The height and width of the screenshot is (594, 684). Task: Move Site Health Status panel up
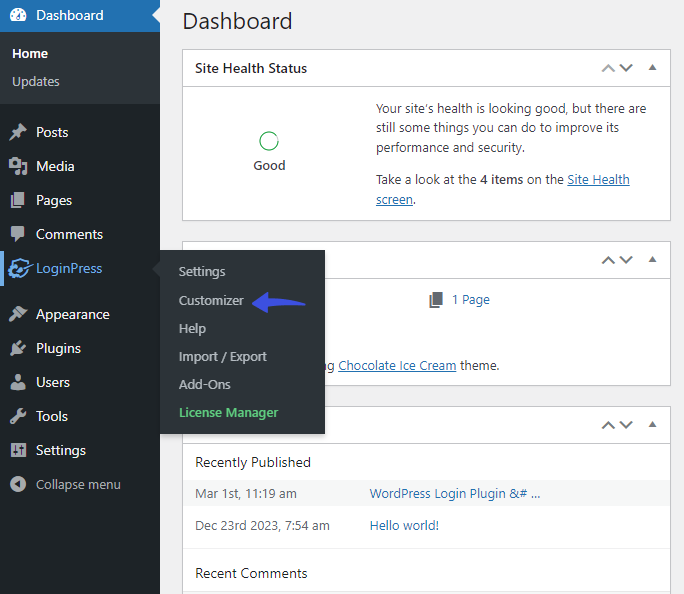[x=608, y=68]
